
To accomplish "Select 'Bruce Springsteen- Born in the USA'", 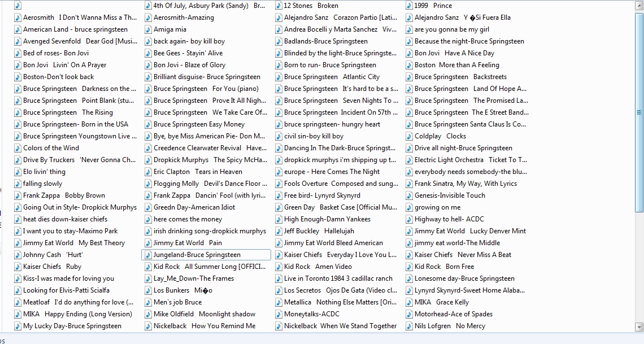I will [x=76, y=124].
